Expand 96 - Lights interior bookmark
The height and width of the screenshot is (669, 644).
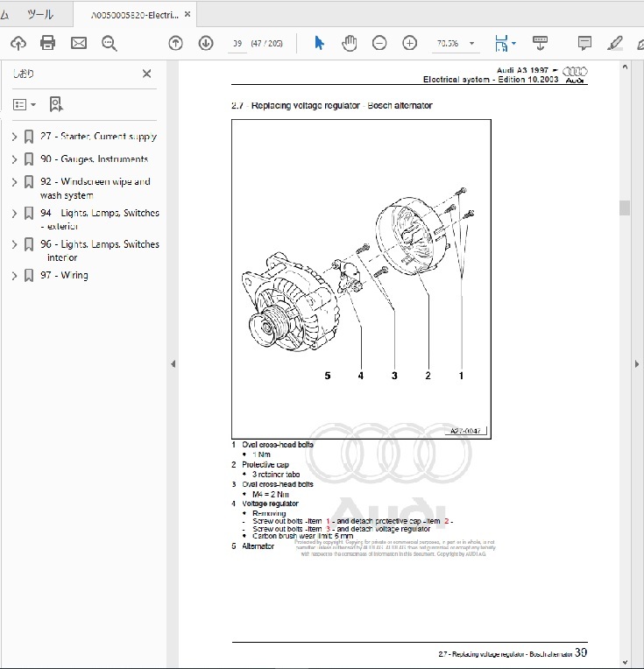point(15,244)
